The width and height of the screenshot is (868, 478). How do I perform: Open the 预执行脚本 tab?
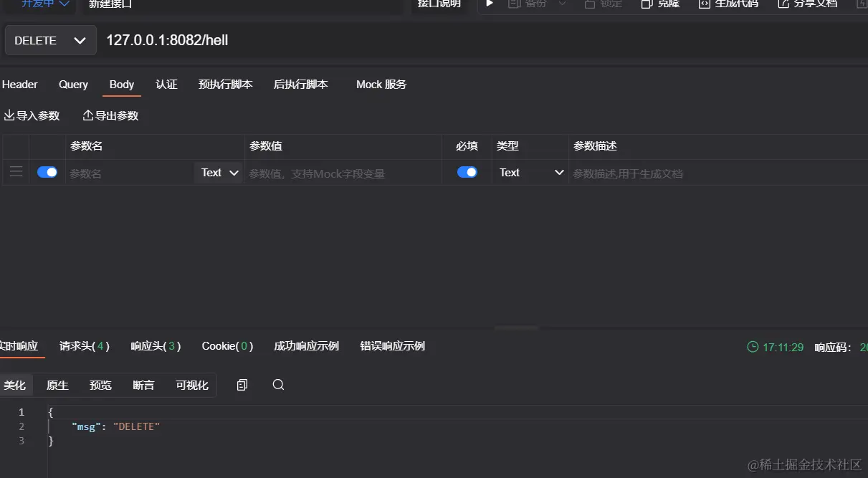click(x=226, y=85)
